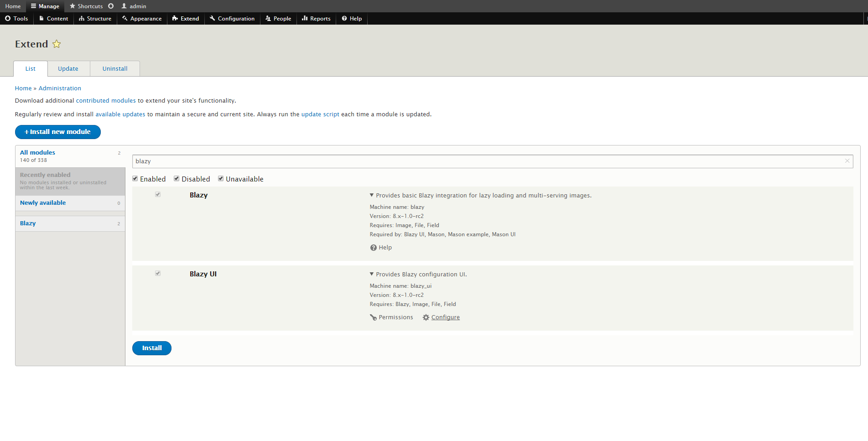
Task: Switch to the Uninstall tab
Action: [115, 69]
